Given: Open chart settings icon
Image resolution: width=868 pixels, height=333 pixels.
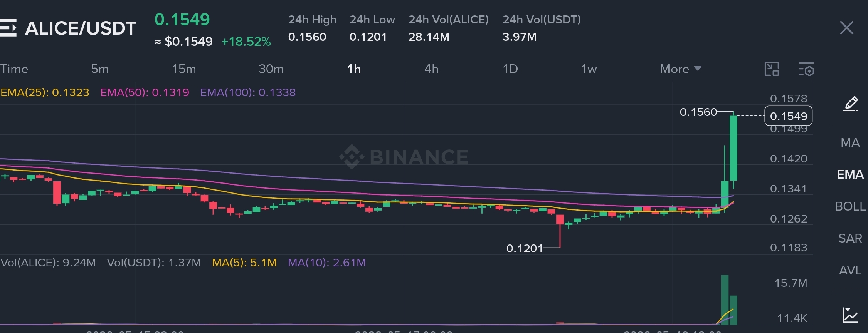Looking at the screenshot, I should (x=806, y=69).
